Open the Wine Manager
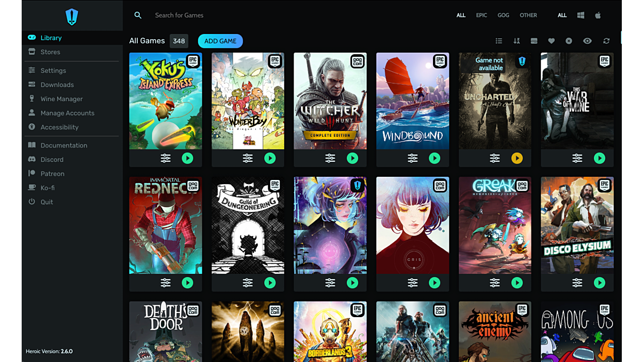This screenshot has height=362, width=644. tap(61, 98)
